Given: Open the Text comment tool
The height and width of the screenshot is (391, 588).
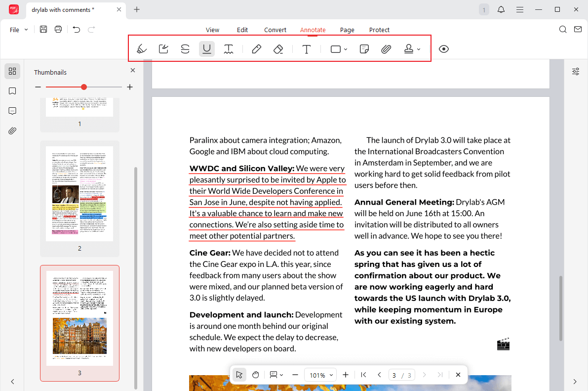Looking at the screenshot, I should (x=307, y=48).
